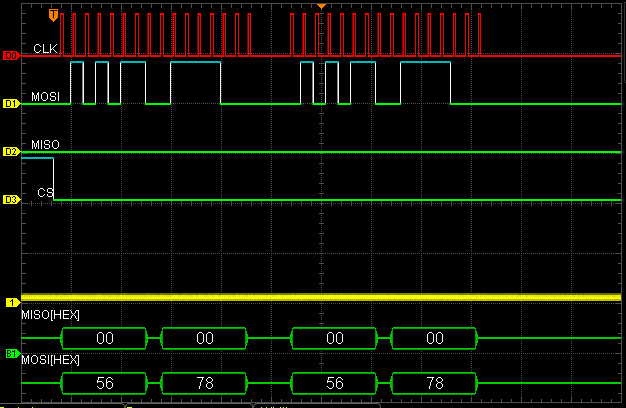This screenshot has width=626, height=408.
Task: Select the first 00 byte in the MISO decode
Action: click(x=104, y=338)
